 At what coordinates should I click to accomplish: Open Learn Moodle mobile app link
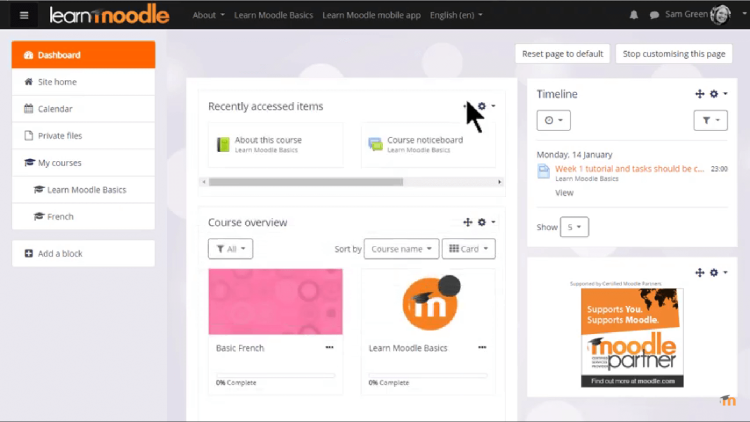tap(371, 15)
